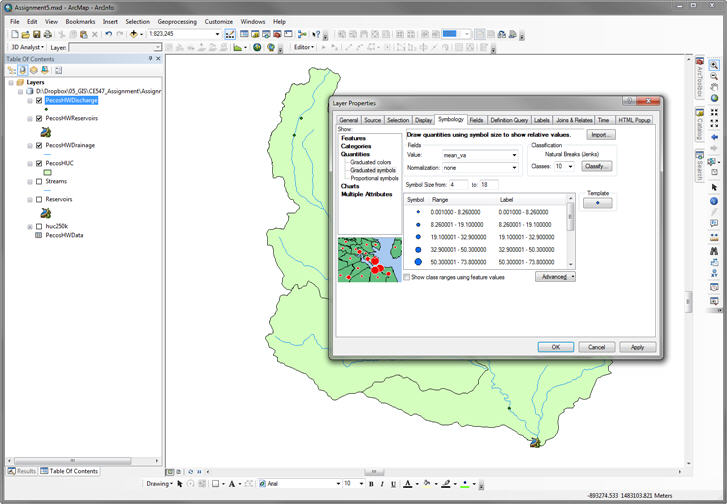The image size is (727, 504).
Task: Select the Zoom Out tool
Action: (x=714, y=77)
